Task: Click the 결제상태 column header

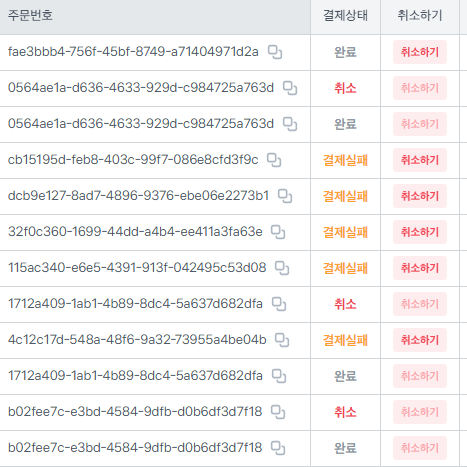Action: point(345,15)
